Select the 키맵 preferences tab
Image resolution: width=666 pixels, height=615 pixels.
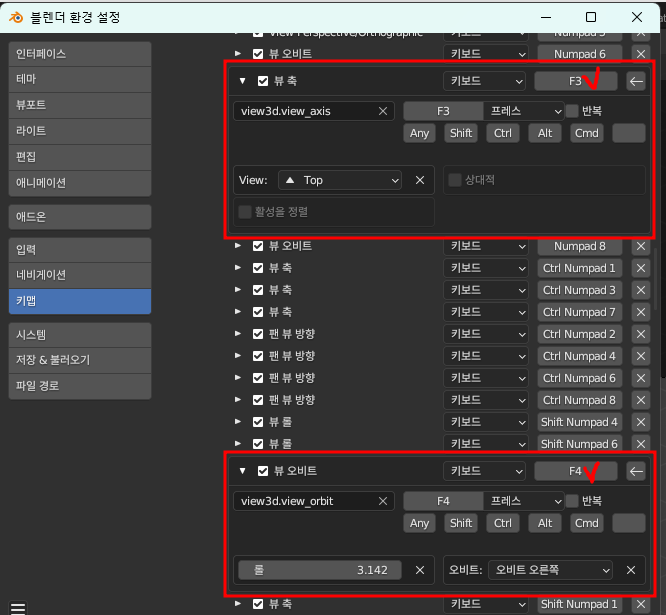pos(80,301)
